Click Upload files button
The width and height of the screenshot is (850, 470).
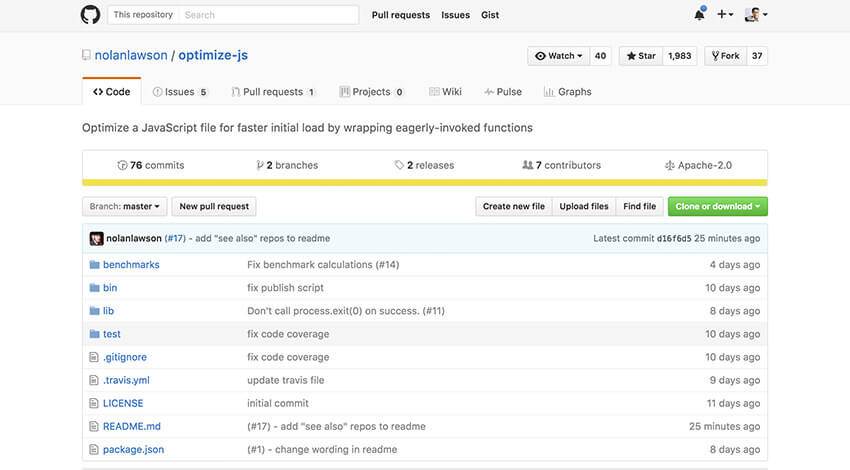coord(584,207)
